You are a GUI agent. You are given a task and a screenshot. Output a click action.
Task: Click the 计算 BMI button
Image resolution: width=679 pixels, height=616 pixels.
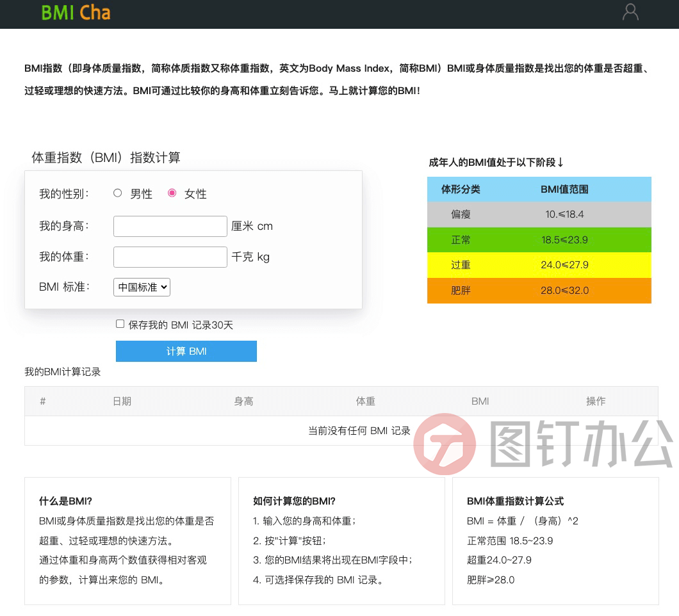(x=186, y=351)
